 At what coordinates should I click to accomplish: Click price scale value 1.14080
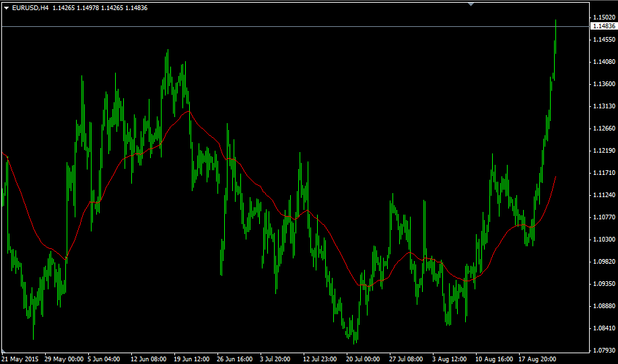[x=604, y=62]
